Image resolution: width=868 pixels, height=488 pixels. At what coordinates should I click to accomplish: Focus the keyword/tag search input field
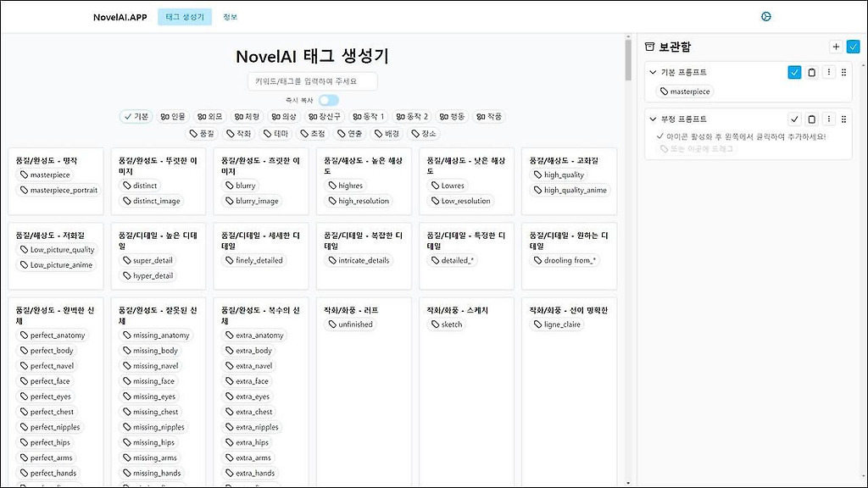click(313, 81)
